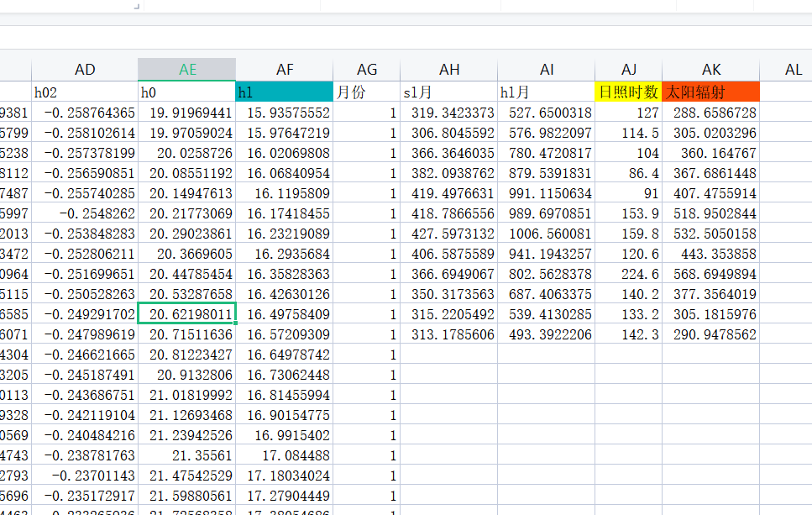Select the cell with value 86.4
812x515 pixels.
point(629,173)
